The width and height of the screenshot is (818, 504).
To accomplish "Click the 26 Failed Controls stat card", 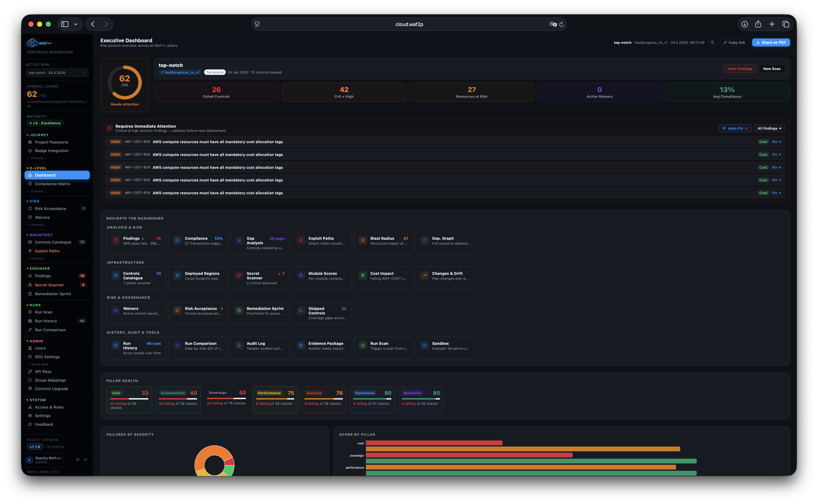I will click(216, 92).
